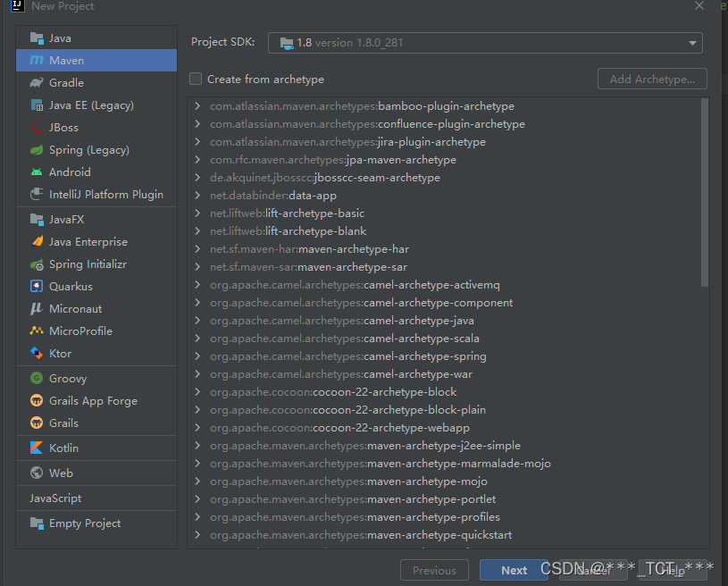The height and width of the screenshot is (586, 728).
Task: Click the IntelliJ logo in title bar
Action: pos(18,5)
